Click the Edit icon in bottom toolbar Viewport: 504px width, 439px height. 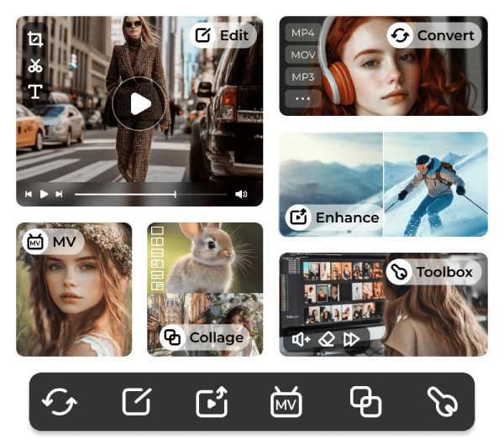click(137, 401)
